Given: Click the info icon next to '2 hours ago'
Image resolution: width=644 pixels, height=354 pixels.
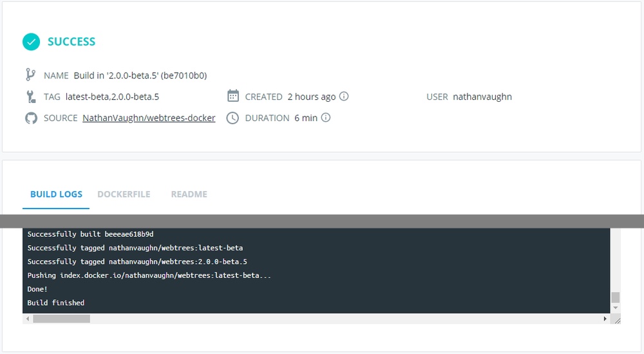Looking at the screenshot, I should 344,96.
